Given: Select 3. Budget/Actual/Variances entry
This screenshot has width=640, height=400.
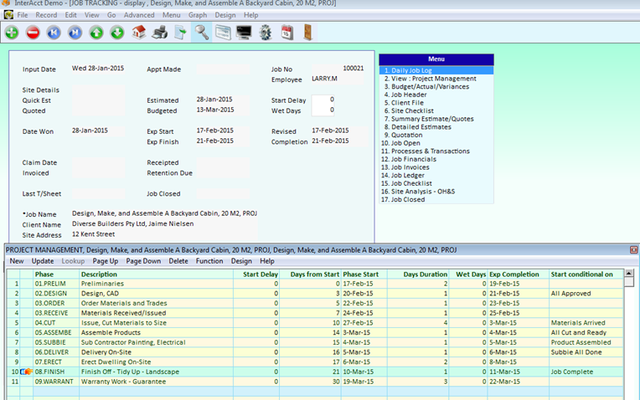Looking at the screenshot, I should click(436, 87).
